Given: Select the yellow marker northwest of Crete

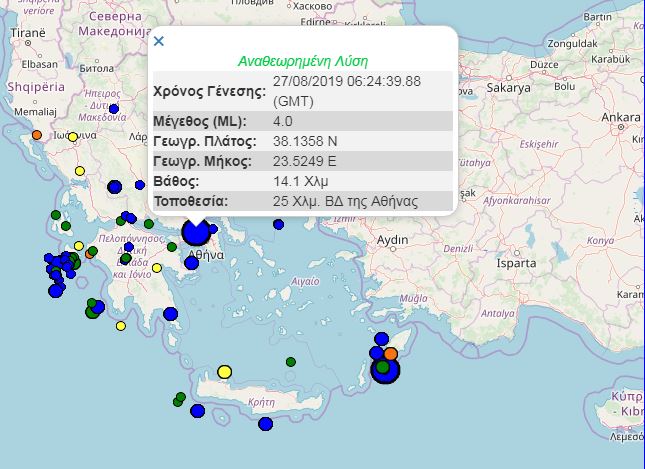Looking at the screenshot, I should [224, 372].
